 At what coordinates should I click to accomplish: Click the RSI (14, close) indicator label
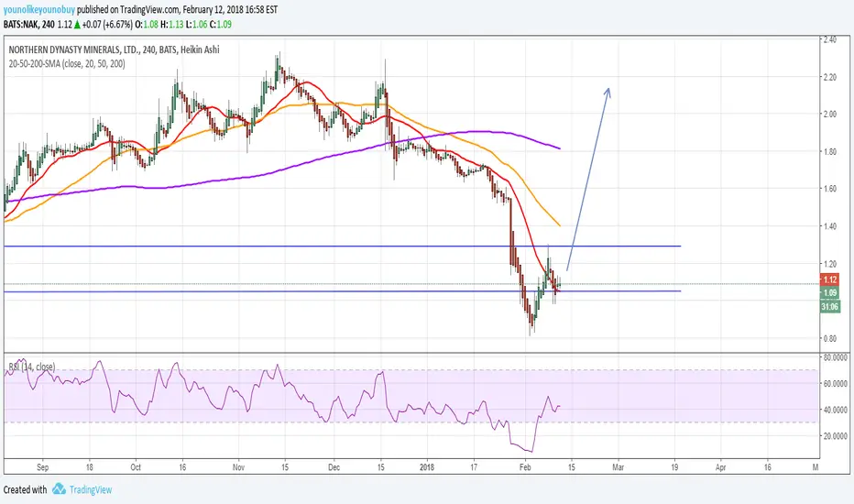tap(31, 367)
